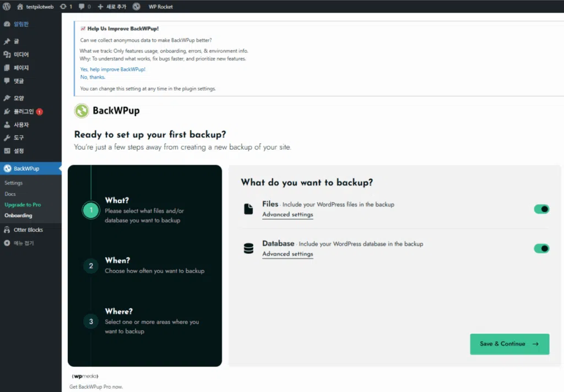The height and width of the screenshot is (392, 564).
Task: Select Upgrade to Pro in submenu
Action: tap(23, 205)
